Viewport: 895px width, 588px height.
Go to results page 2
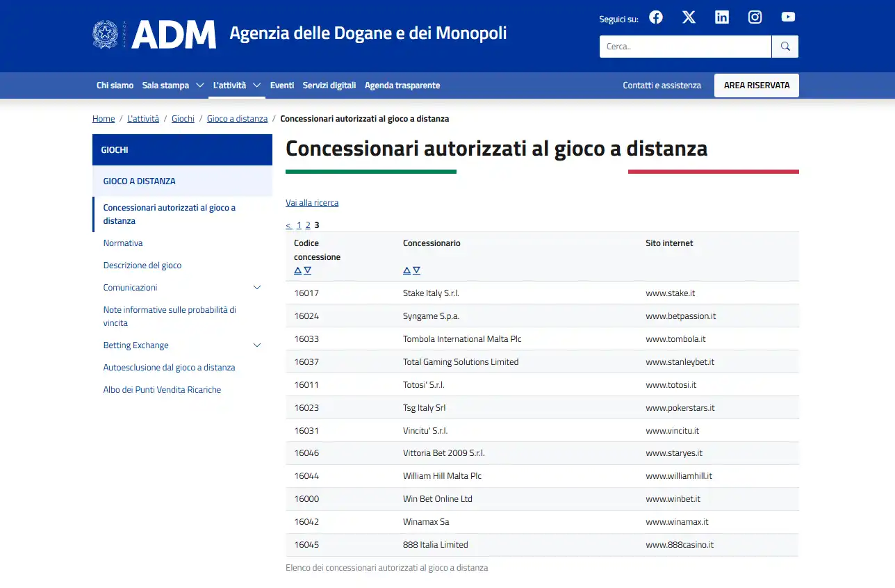tap(308, 225)
